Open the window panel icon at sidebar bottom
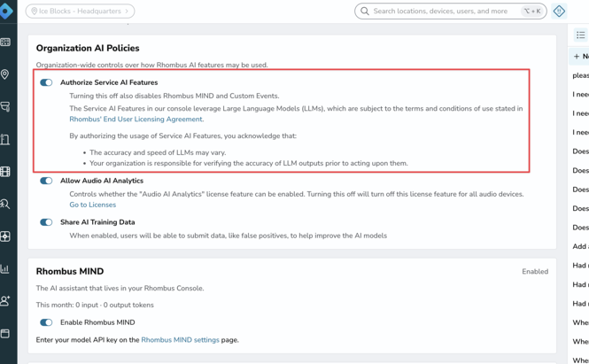 5,334
